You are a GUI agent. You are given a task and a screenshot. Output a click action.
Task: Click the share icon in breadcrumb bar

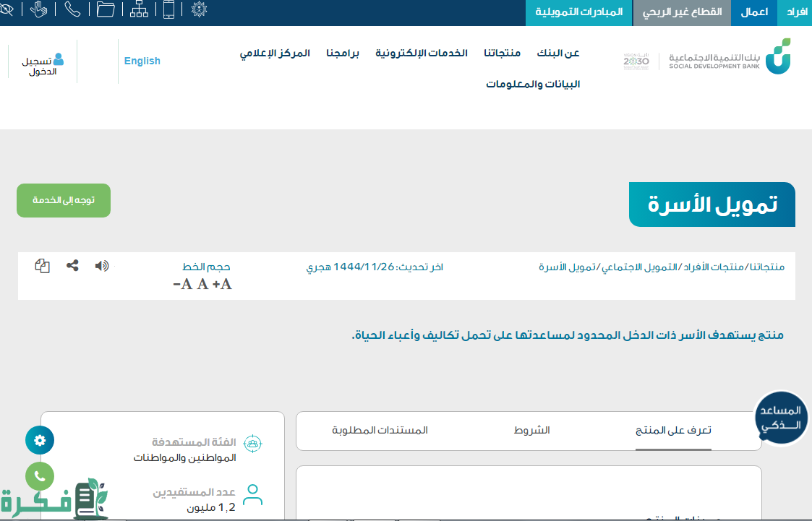coord(72,265)
